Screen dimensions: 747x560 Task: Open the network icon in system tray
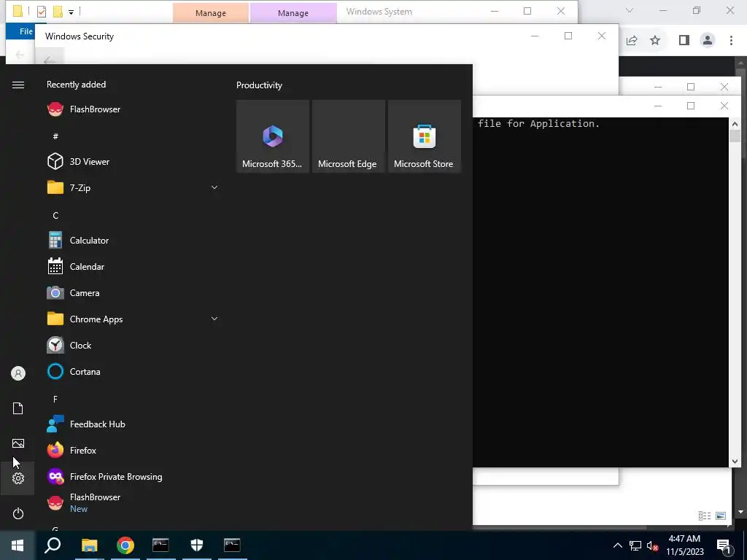click(x=635, y=545)
